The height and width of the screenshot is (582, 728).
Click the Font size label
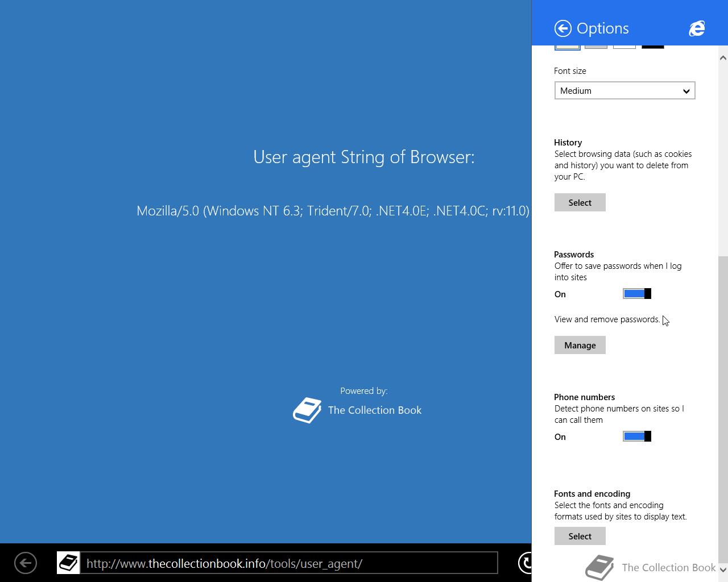tap(570, 71)
